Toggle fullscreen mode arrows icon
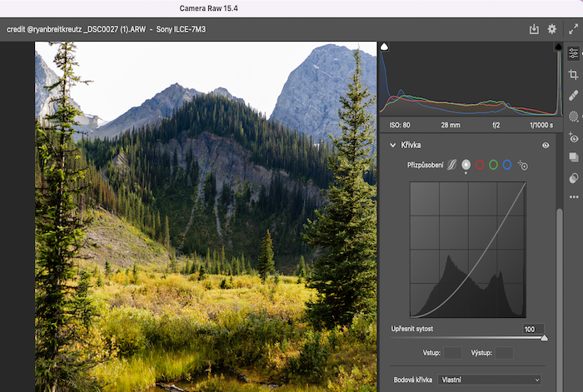 click(x=573, y=29)
